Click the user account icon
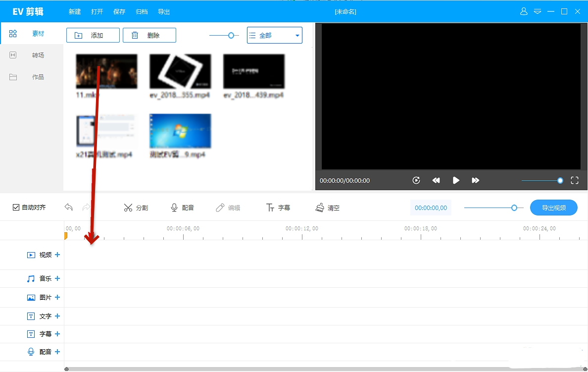Image resolution: width=588 pixels, height=372 pixels. pyautogui.click(x=524, y=11)
